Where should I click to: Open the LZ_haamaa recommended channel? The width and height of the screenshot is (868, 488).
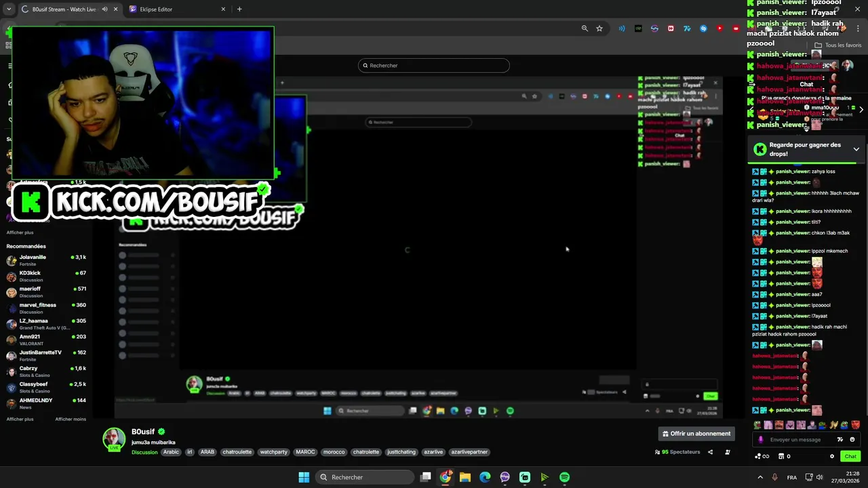(x=46, y=324)
